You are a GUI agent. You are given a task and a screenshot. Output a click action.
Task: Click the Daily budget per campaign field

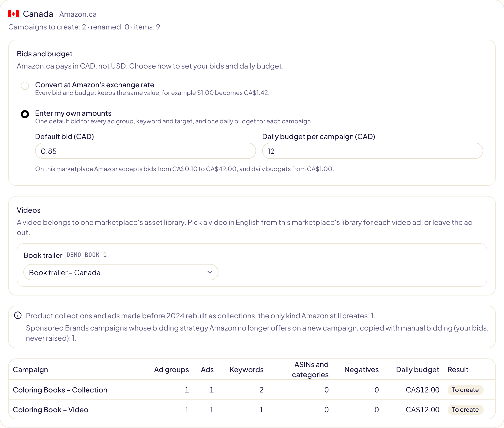pos(372,151)
